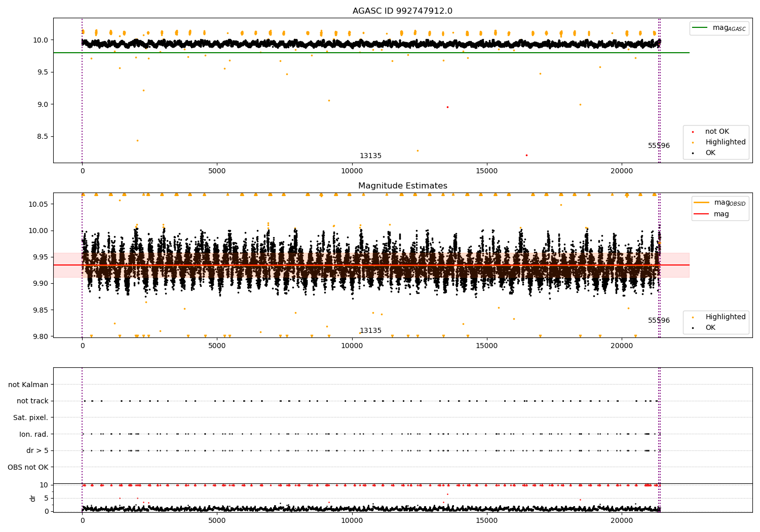760x532 pixels.
Task: Click the "5000" x-tick under the dr panel
Action: click(217, 521)
